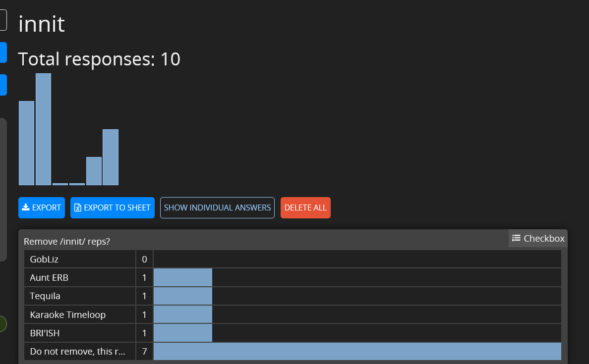Viewport: 589px width, 364px height.
Task: Click the EXPORT TO SHEET text
Action: click(x=117, y=208)
